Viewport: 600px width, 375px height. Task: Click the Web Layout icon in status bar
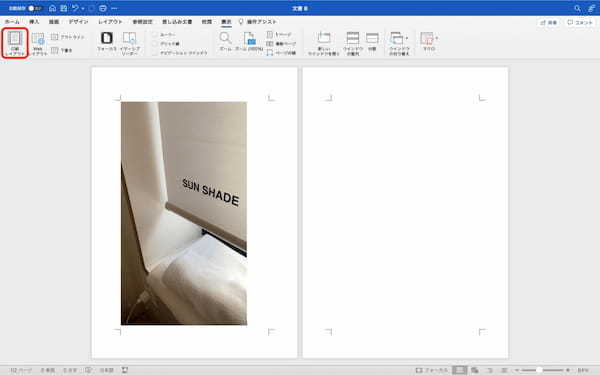(x=475, y=370)
